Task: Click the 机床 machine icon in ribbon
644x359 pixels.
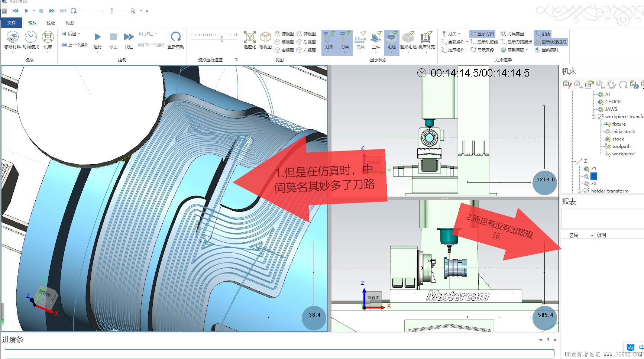Action: point(48,37)
